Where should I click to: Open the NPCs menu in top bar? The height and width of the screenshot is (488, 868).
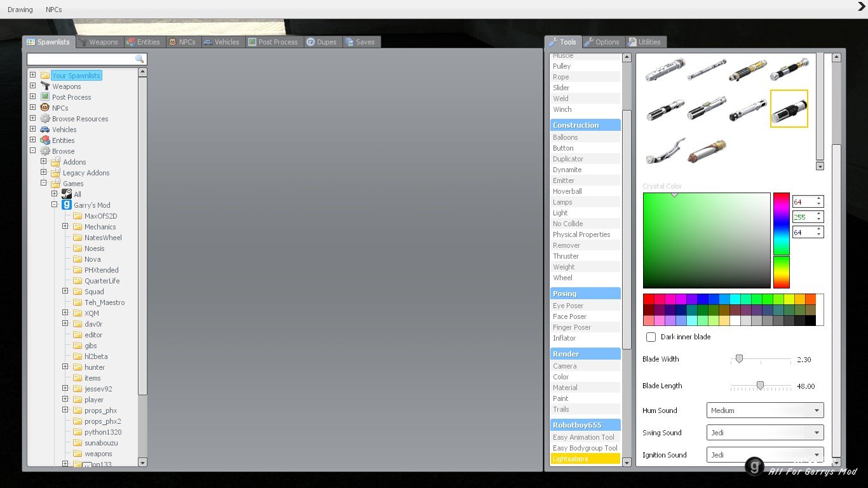click(54, 10)
